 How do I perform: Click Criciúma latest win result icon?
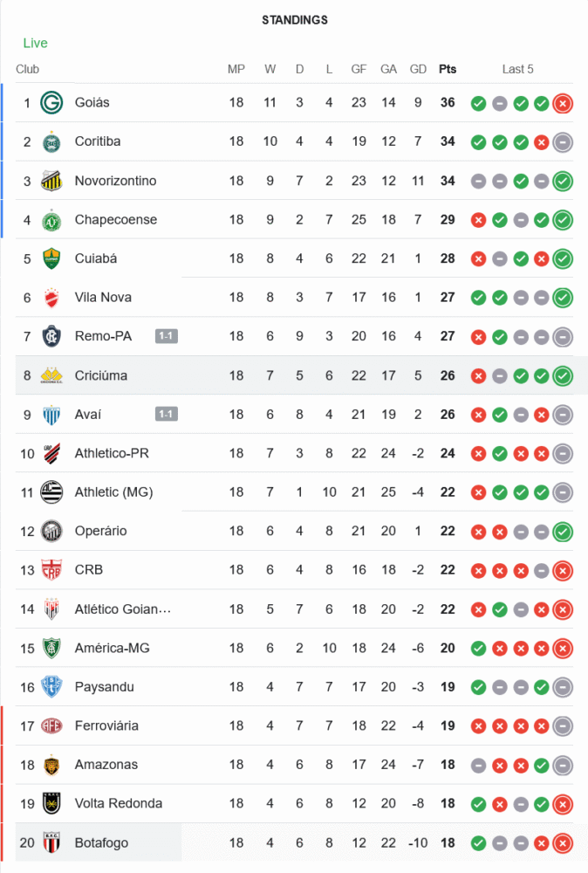pyautogui.click(x=563, y=375)
